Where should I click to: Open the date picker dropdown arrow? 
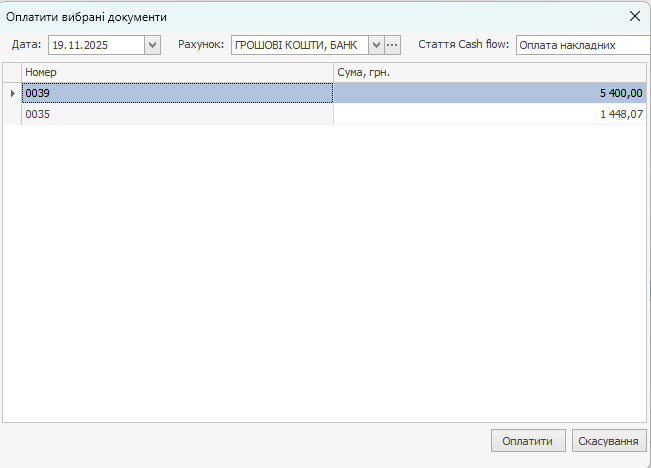click(x=152, y=45)
